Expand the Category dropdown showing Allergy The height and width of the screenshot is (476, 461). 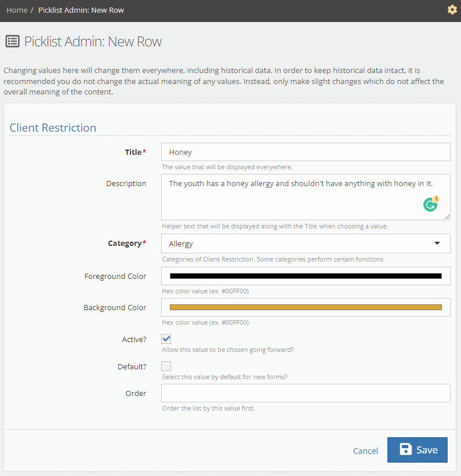click(306, 244)
